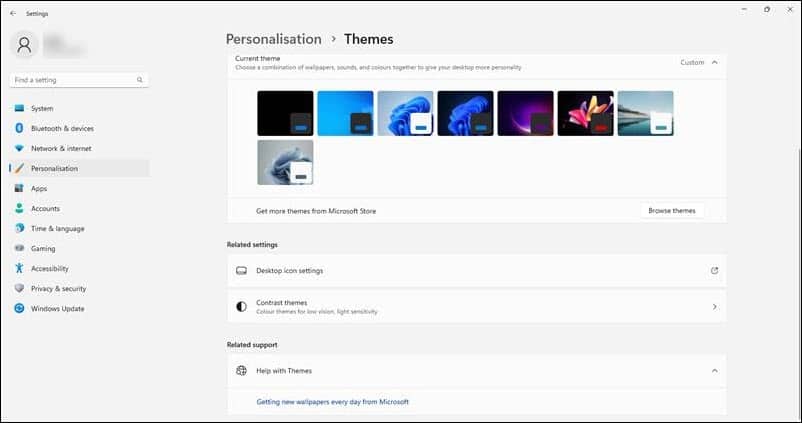Click the user profile avatar icon
The width and height of the screenshot is (802, 423).
point(24,45)
